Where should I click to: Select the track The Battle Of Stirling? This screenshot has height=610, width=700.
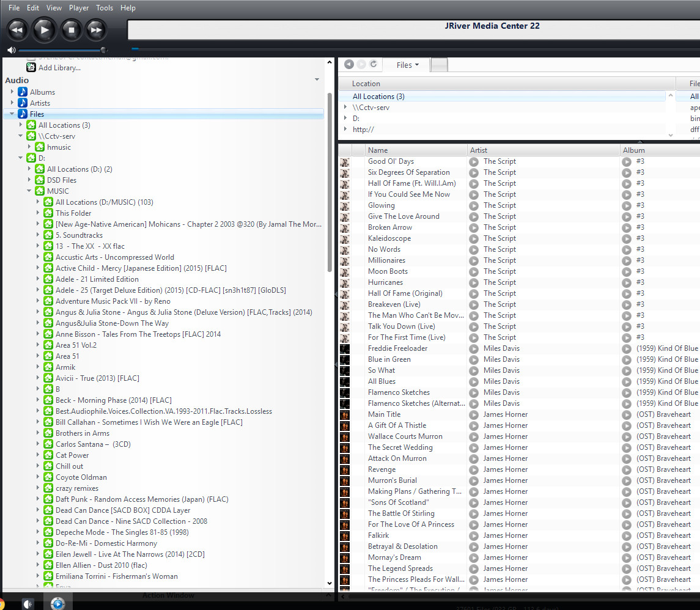click(401, 513)
